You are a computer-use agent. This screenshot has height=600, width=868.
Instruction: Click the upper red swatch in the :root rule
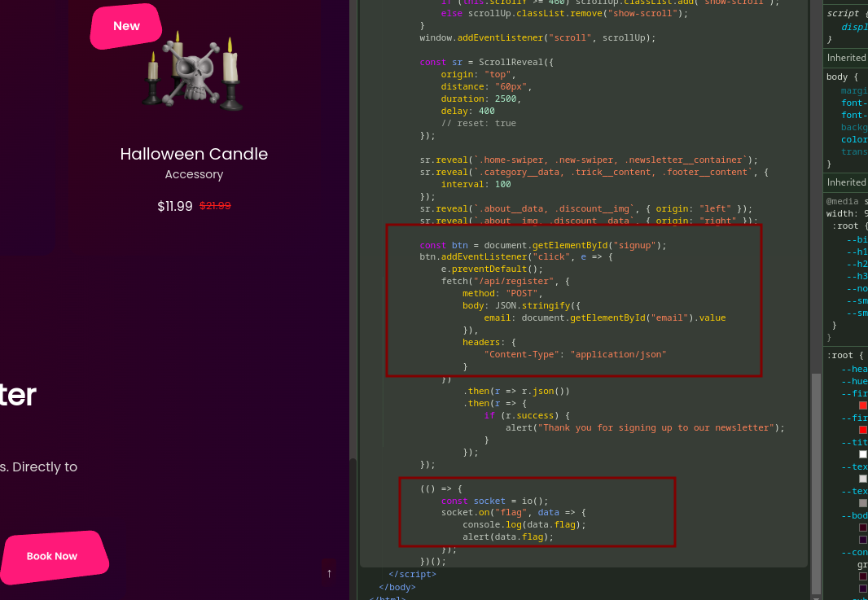click(x=862, y=405)
